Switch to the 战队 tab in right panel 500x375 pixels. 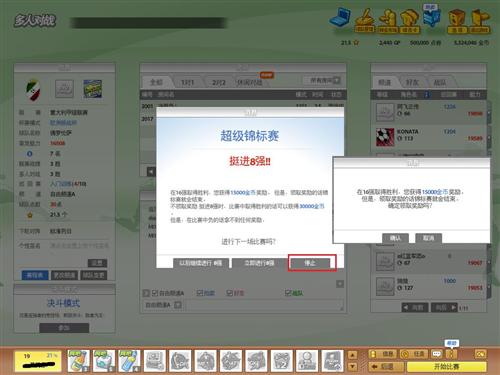click(x=440, y=82)
